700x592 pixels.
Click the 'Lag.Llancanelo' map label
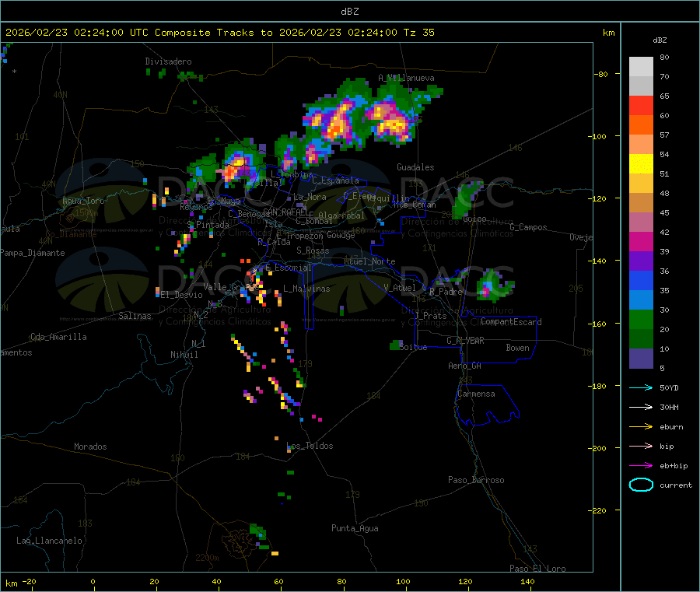point(49,541)
